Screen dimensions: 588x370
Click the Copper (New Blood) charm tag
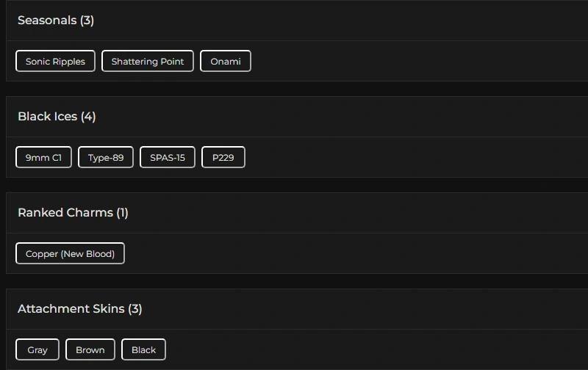(x=70, y=254)
